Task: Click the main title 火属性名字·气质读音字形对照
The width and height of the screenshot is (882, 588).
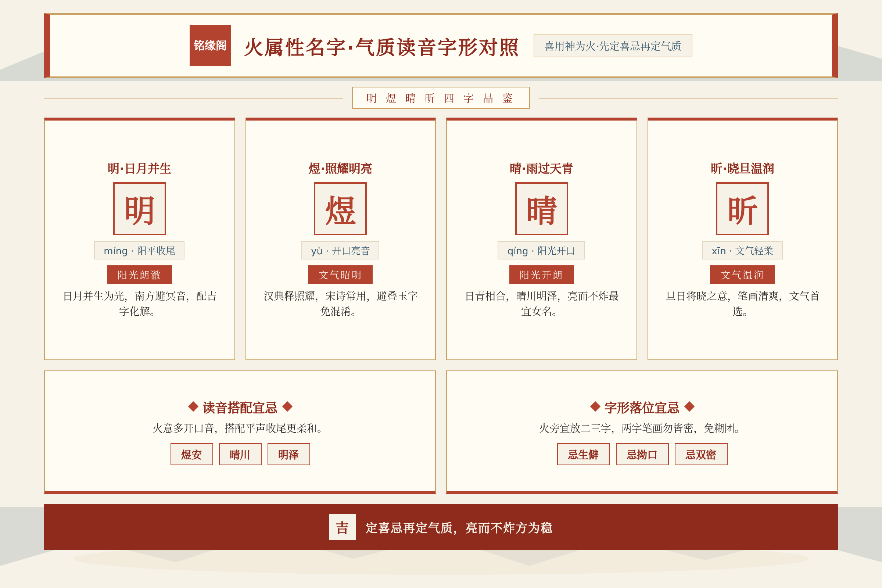Action: click(381, 47)
